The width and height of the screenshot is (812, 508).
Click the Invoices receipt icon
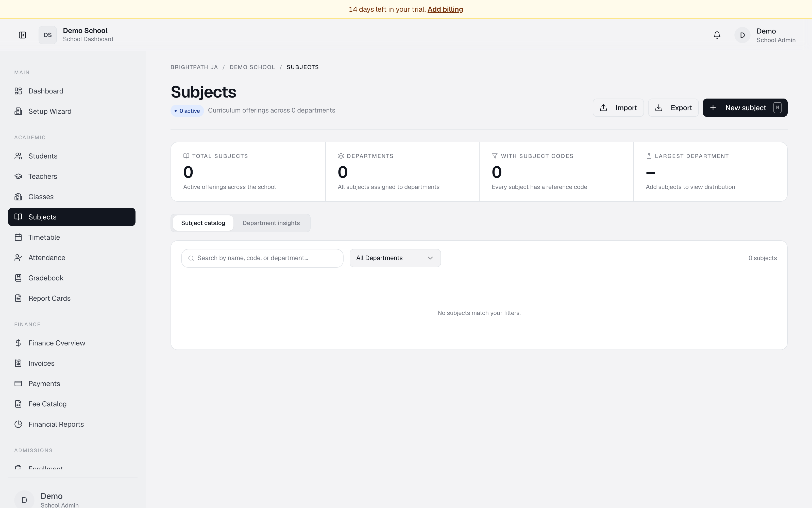click(x=19, y=363)
